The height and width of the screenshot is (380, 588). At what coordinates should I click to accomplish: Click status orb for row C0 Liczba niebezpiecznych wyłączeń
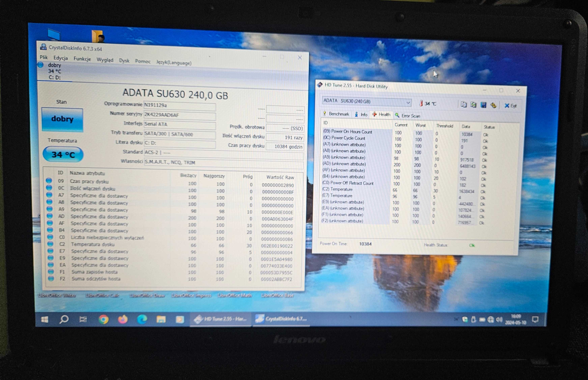coord(50,237)
